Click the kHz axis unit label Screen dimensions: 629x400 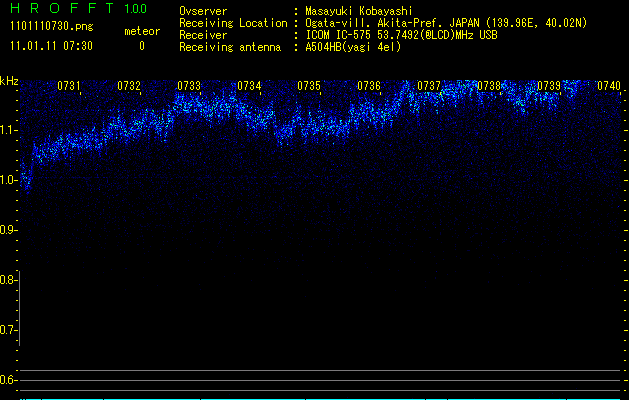point(9,81)
